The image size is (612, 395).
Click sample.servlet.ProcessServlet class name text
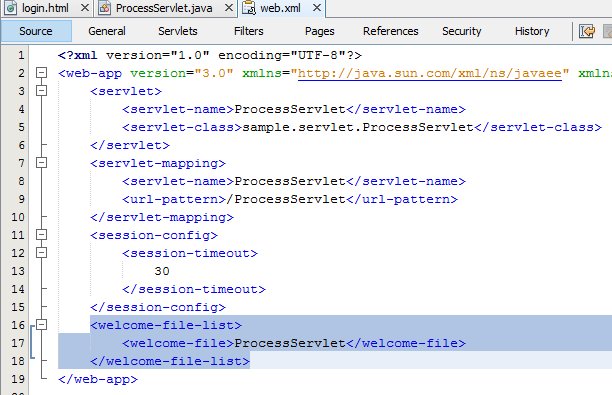[358, 127]
